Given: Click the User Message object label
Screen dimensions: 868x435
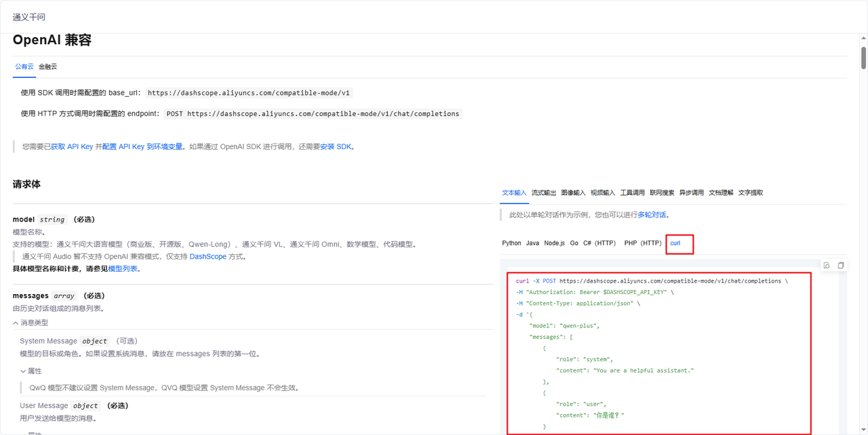Looking at the screenshot, I should [x=60, y=406].
